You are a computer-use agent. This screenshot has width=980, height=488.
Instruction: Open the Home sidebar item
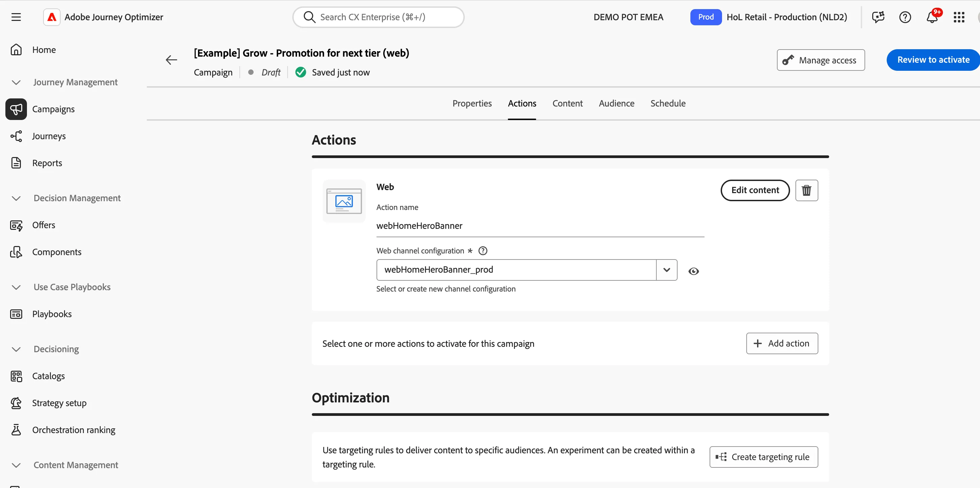tap(44, 50)
